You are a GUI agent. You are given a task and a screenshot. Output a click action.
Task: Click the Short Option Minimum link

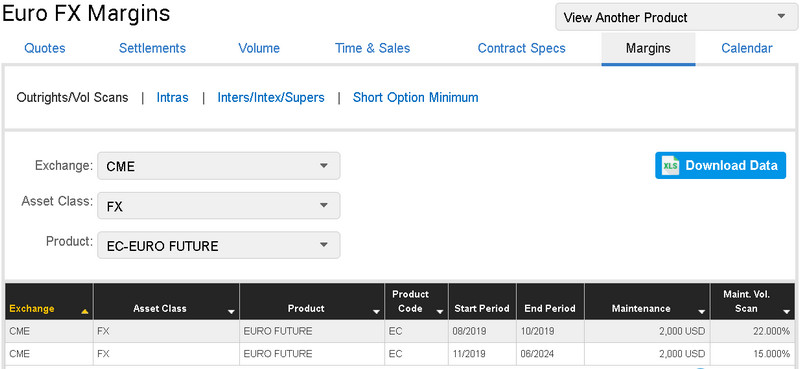click(x=416, y=97)
